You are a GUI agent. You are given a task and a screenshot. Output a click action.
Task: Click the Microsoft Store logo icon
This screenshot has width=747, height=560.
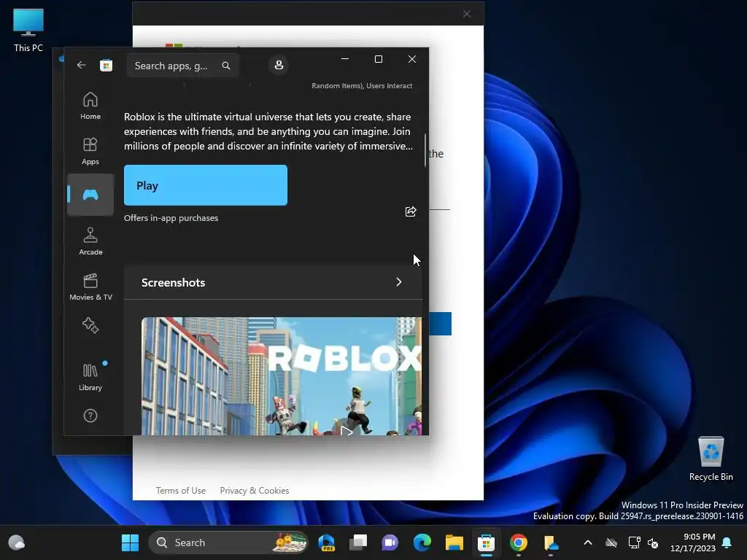pyautogui.click(x=106, y=65)
